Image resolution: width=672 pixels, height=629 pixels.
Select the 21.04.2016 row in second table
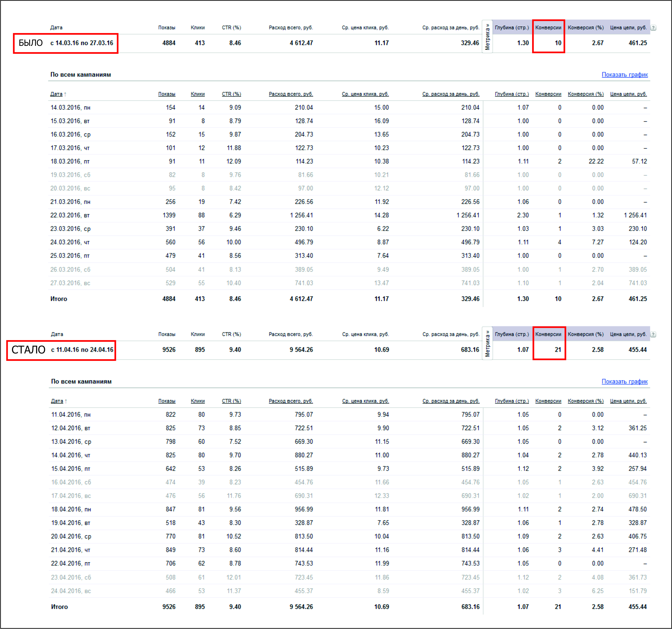(x=349, y=550)
